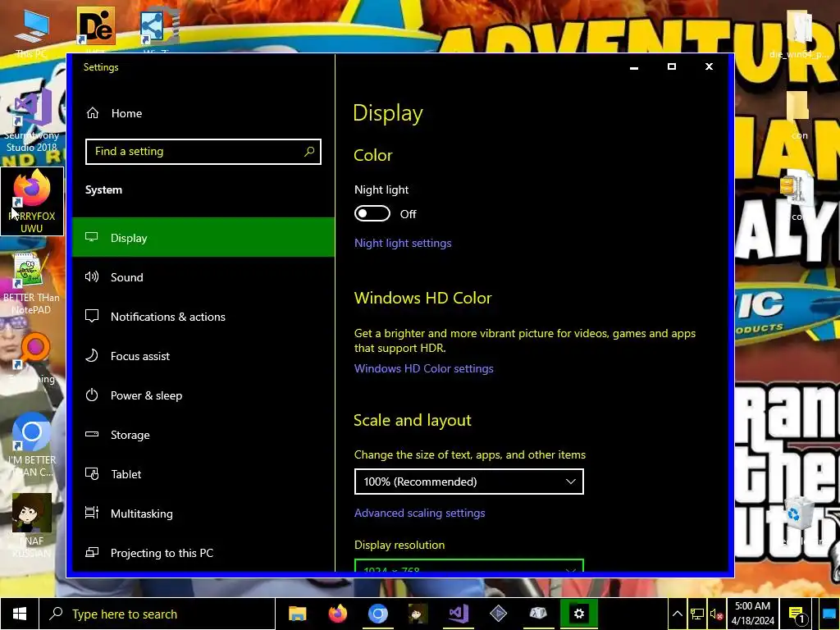
Task: Minimize the Settings window
Action: click(x=634, y=66)
